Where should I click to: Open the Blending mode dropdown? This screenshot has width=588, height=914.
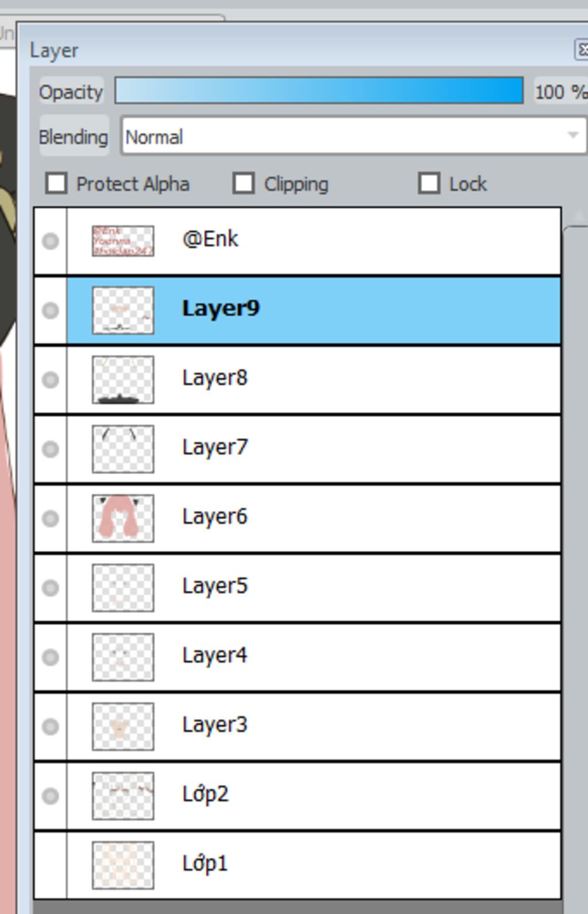pyautogui.click(x=354, y=136)
